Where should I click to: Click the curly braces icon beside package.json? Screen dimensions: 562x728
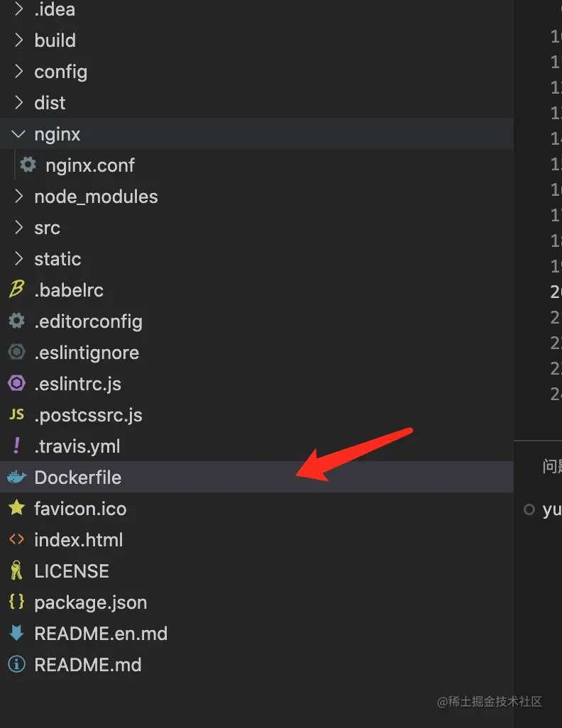16,602
